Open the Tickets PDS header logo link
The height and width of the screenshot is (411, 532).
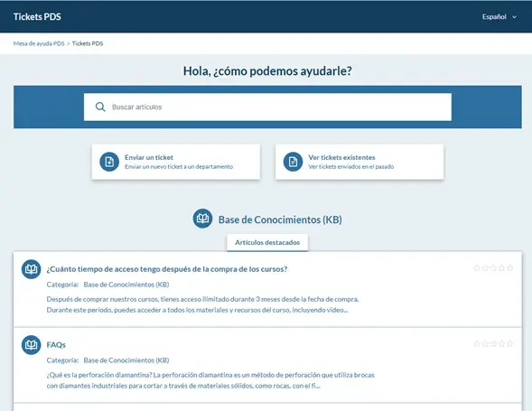pos(37,16)
